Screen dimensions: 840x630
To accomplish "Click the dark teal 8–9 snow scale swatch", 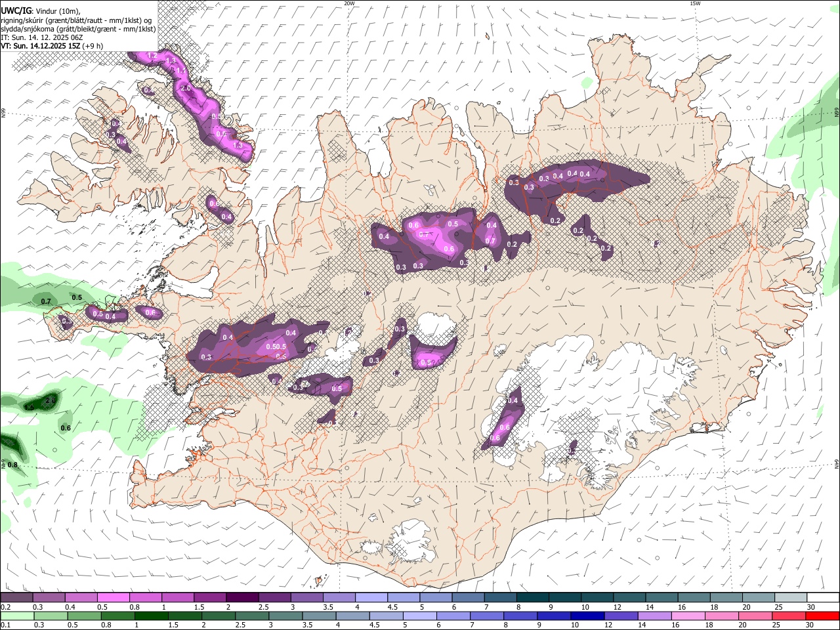I will tap(533, 597).
